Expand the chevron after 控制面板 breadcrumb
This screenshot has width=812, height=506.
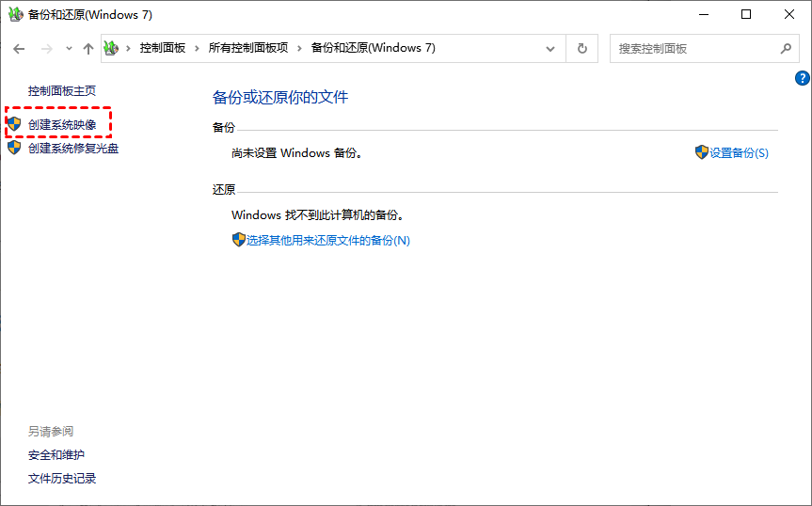pos(197,49)
